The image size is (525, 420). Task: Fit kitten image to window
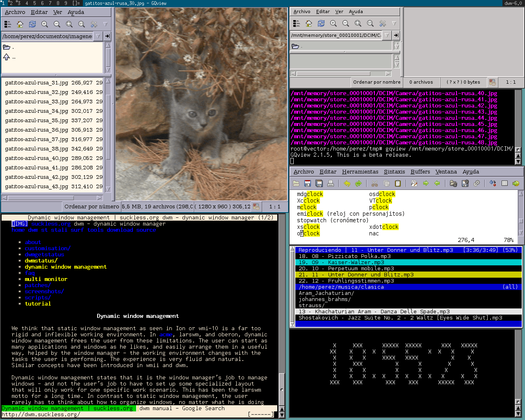click(69, 24)
